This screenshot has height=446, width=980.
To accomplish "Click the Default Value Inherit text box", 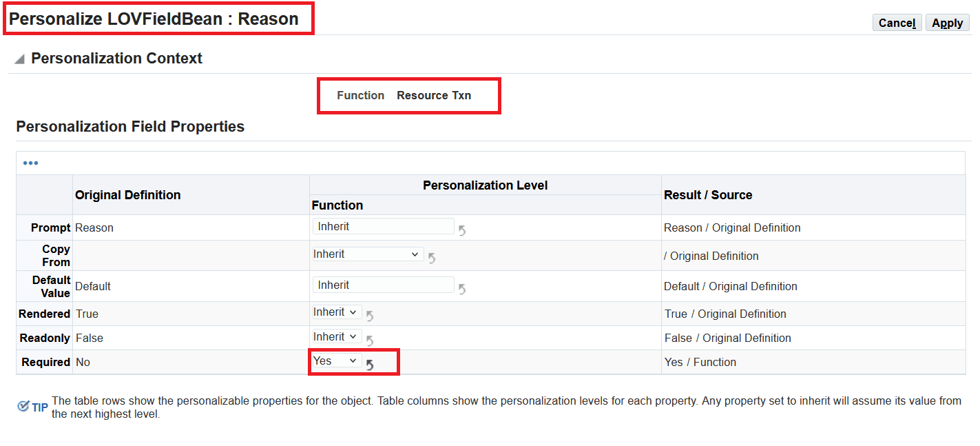I will [383, 284].
